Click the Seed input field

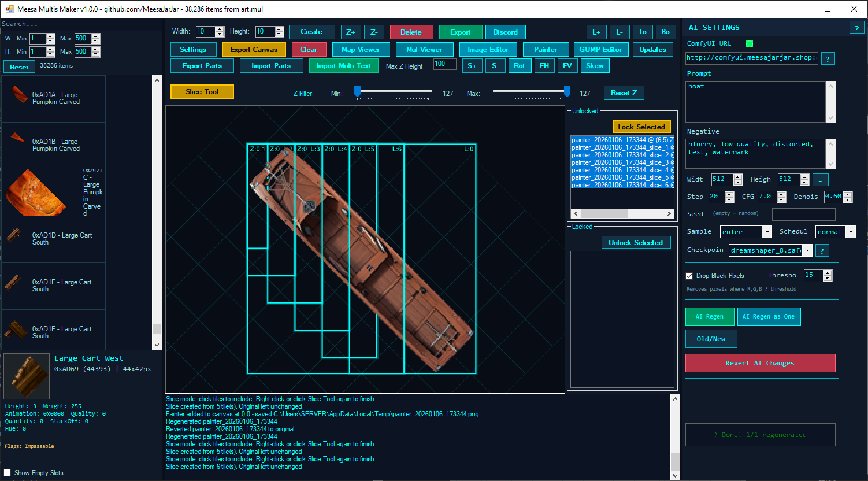(803, 214)
